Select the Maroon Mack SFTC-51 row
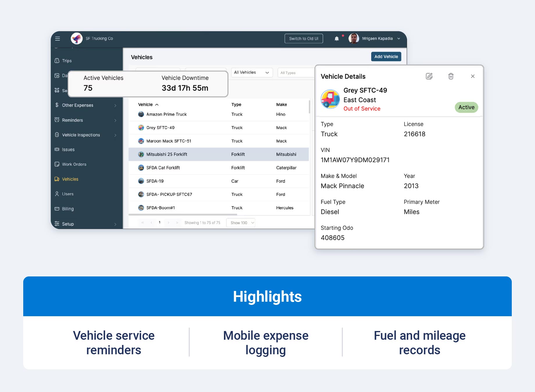535x392 pixels. [219, 141]
